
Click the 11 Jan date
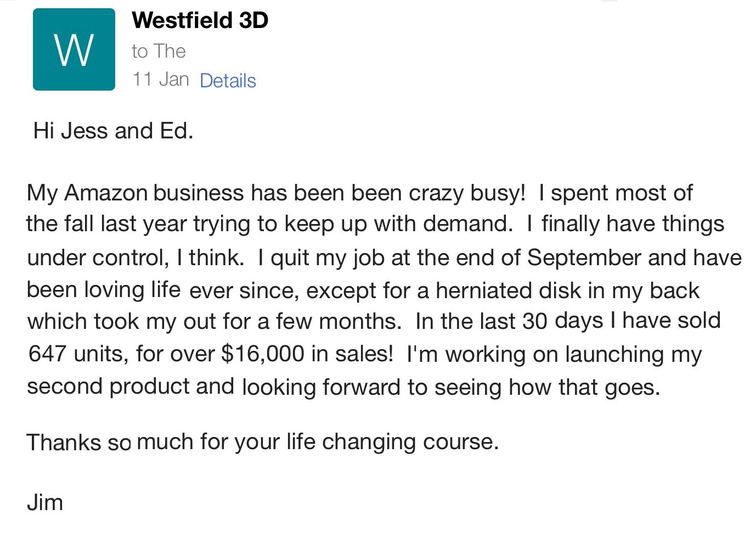point(160,80)
